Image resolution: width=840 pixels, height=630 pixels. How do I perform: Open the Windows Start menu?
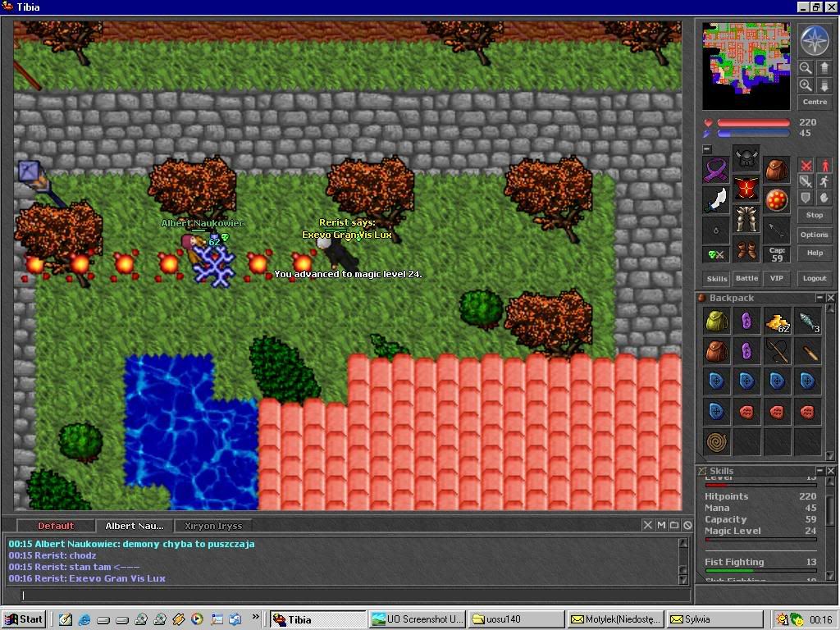click(x=24, y=619)
